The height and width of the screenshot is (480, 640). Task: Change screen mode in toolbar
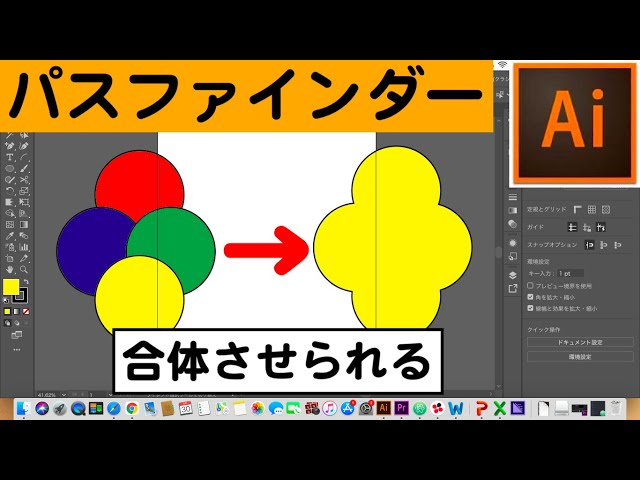pos(16,335)
